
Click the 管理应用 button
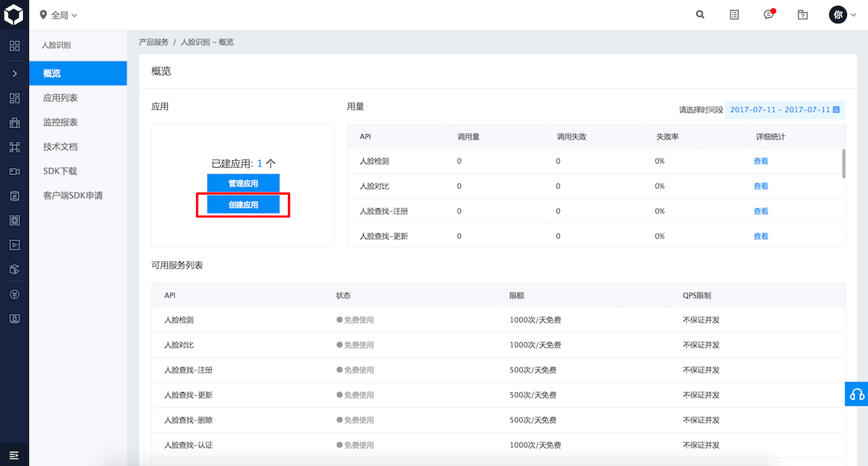(x=243, y=183)
